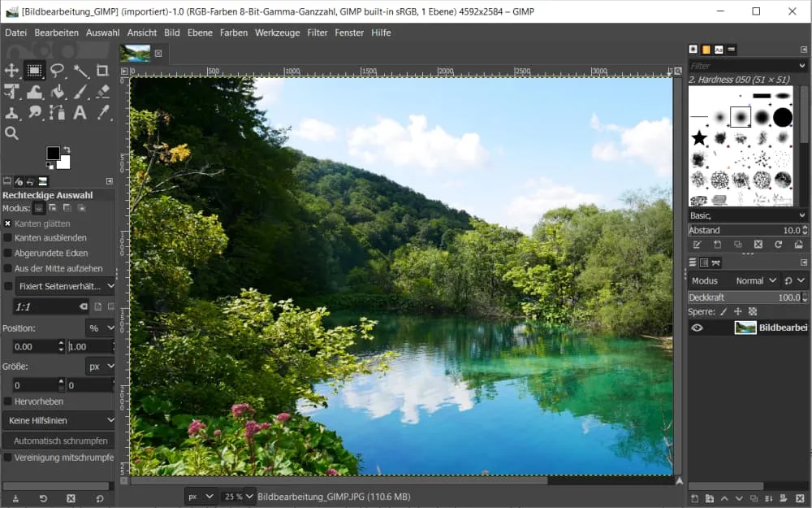This screenshot has width=812, height=508.
Task: Select the Move tool
Action: click(x=12, y=71)
